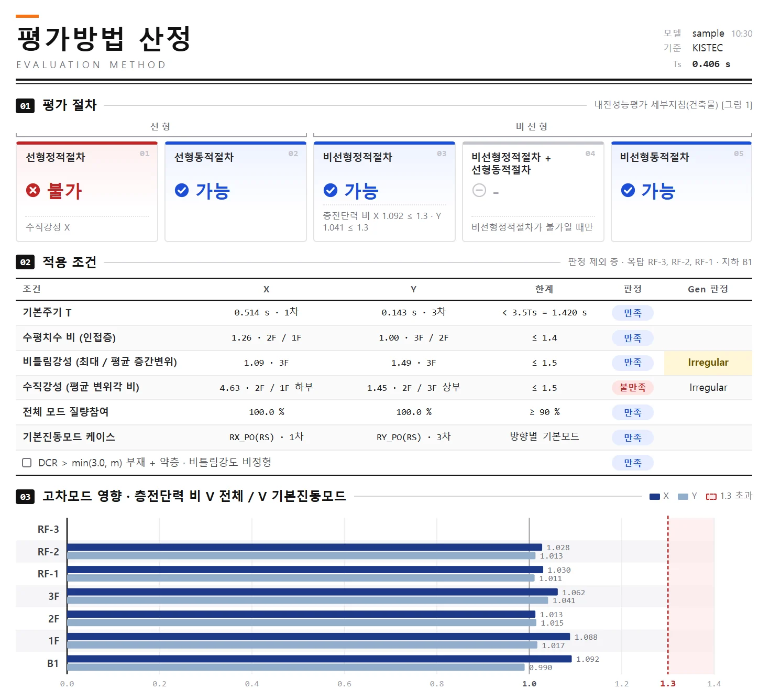Click the Ts value 0.406 s

[711, 64]
